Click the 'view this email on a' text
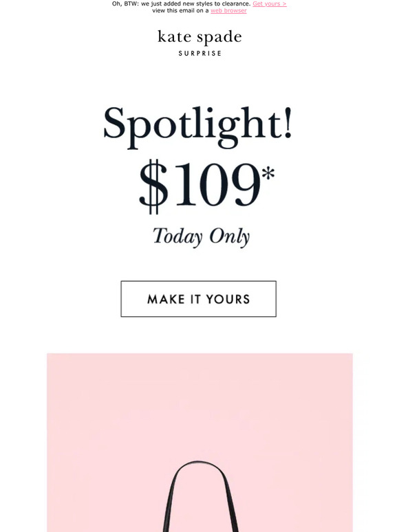 pos(181,10)
